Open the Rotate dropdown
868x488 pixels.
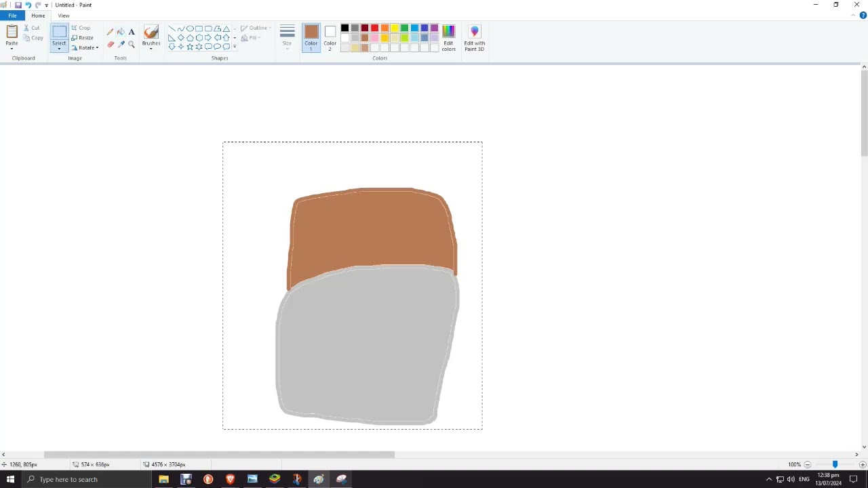(85, 47)
